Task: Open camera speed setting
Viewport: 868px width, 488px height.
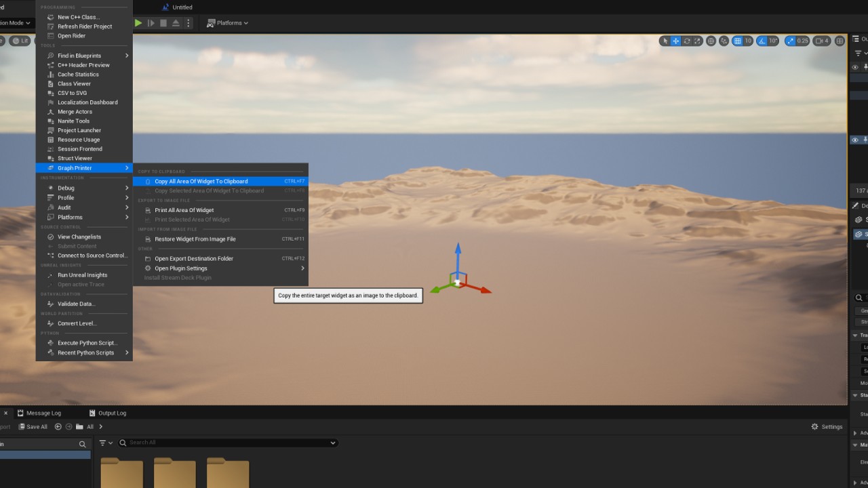Action: coord(822,41)
